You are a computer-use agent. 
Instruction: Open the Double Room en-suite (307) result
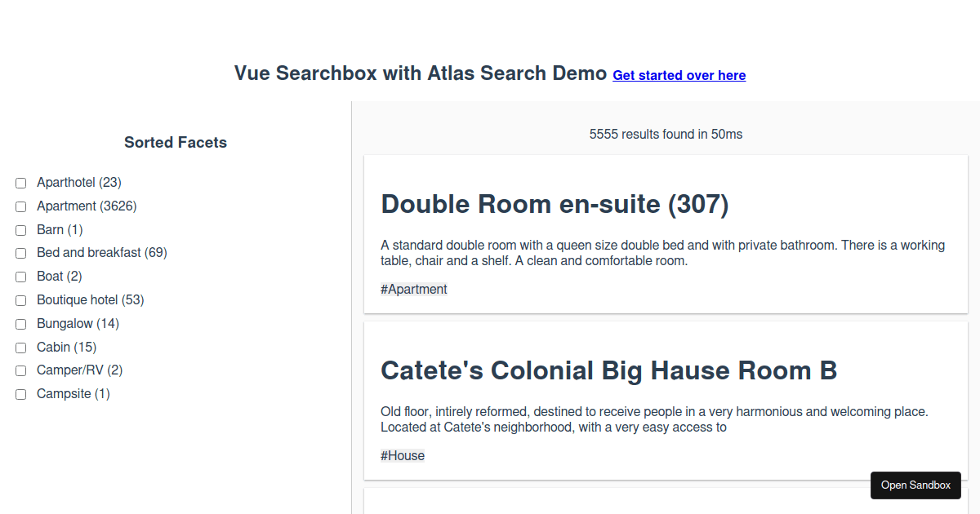point(555,204)
